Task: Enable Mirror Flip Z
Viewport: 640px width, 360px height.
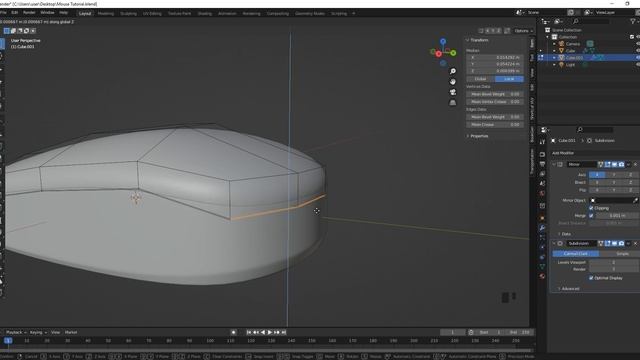Action: (631, 190)
